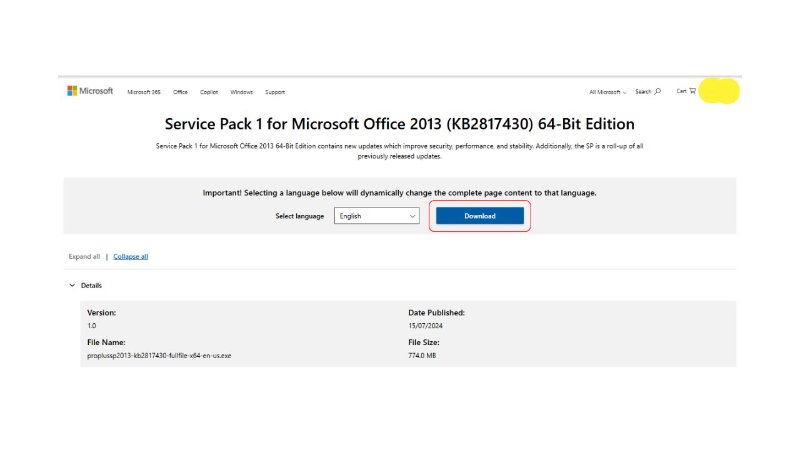Click the Date Published: label
This screenshot has height=450, width=800.
coord(436,313)
